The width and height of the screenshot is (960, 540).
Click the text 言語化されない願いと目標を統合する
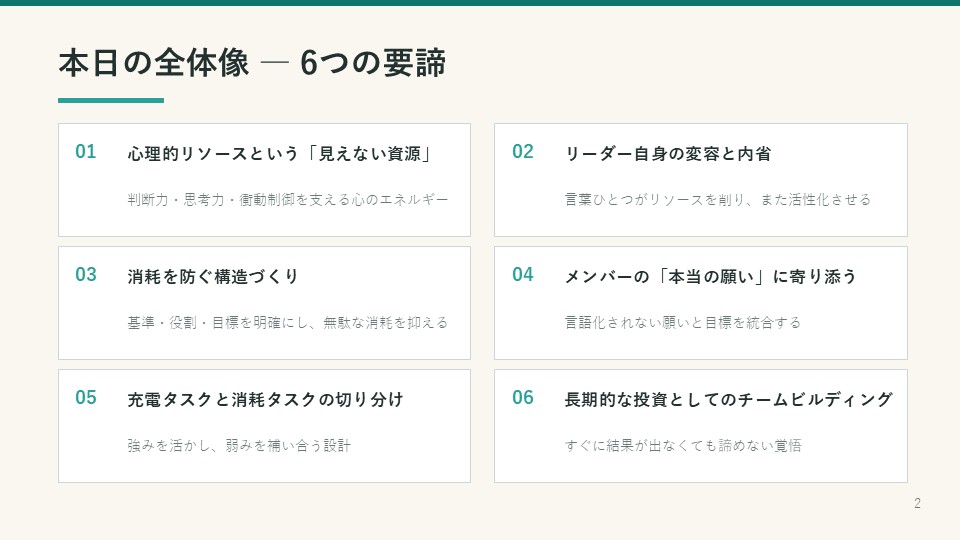coord(683,323)
